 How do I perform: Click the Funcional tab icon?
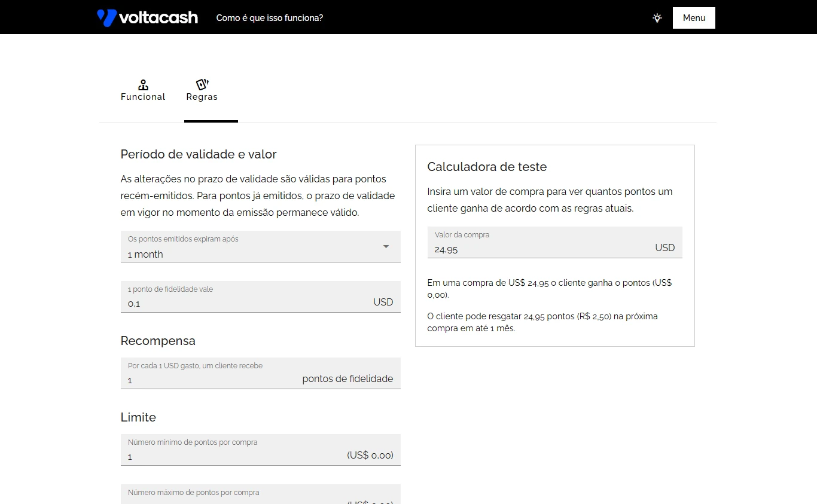click(143, 84)
